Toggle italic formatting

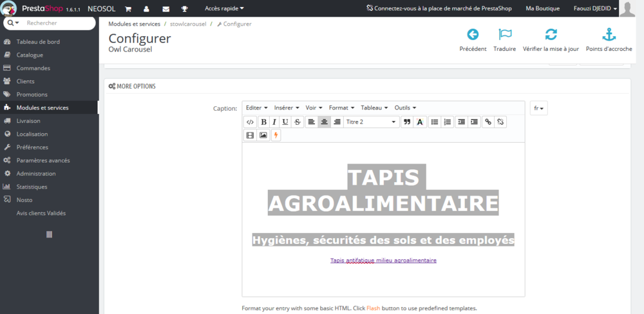pos(274,122)
